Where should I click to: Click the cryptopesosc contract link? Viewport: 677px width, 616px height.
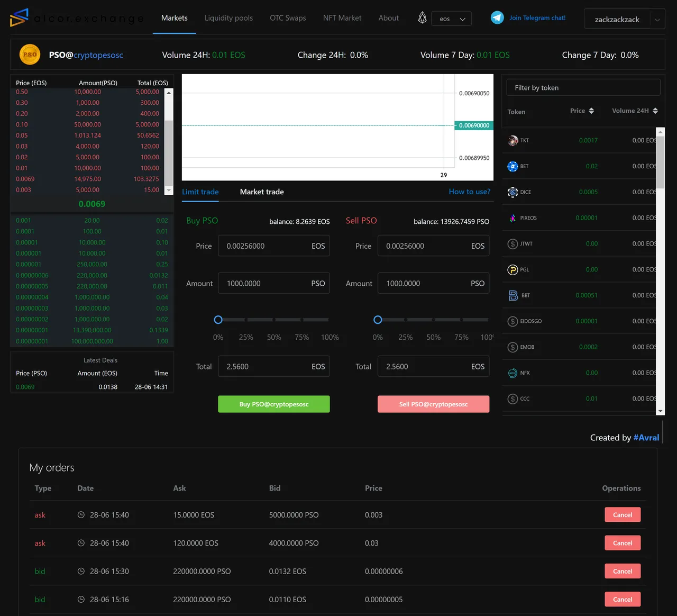pyautogui.click(x=98, y=55)
